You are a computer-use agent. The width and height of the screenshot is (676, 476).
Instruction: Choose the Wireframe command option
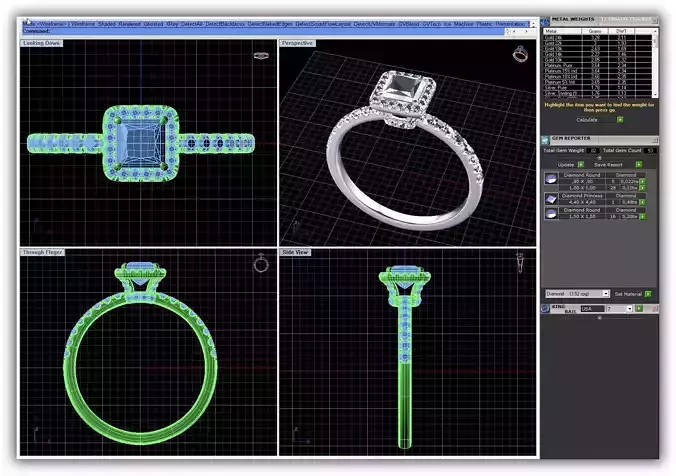click(x=83, y=24)
